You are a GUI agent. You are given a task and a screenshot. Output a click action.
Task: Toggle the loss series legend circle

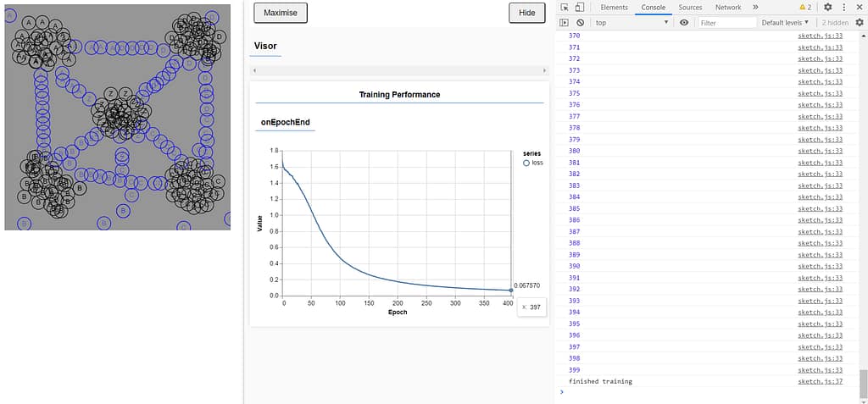[526, 163]
